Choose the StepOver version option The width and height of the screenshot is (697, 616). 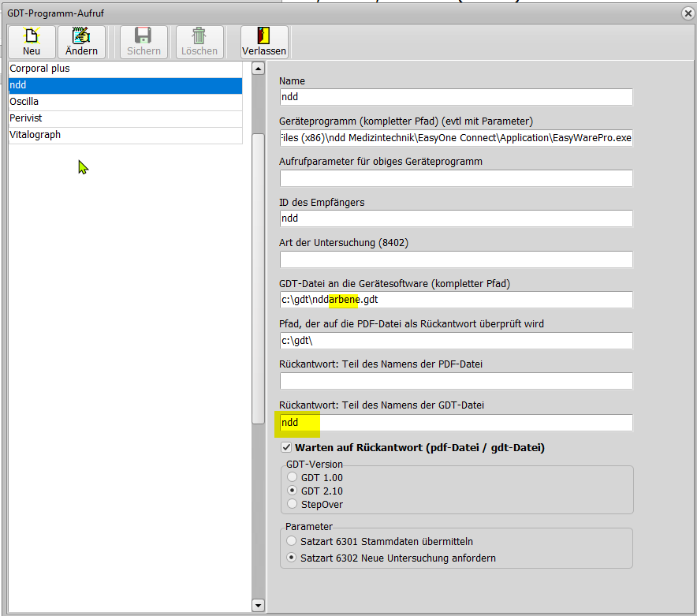coord(293,504)
